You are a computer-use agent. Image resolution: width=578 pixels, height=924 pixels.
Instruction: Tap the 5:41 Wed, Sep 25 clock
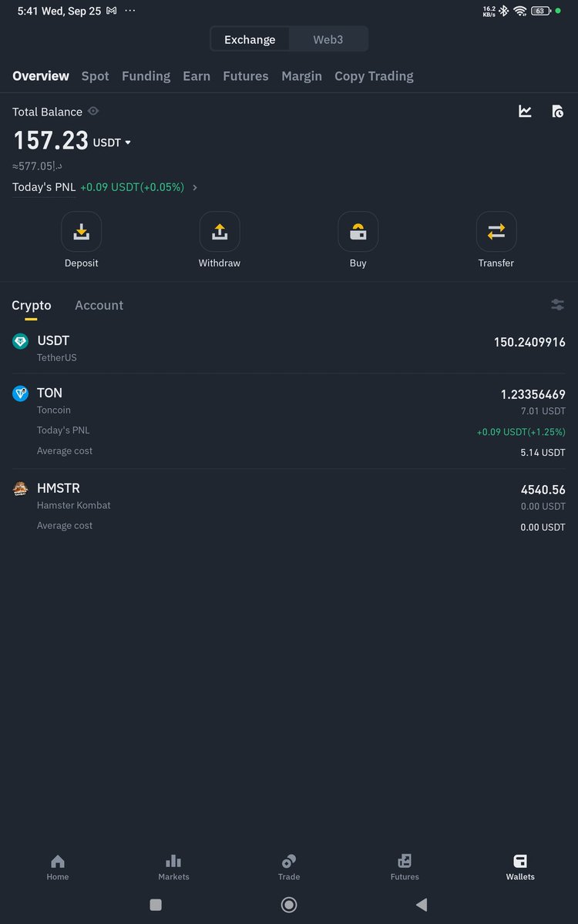tap(59, 11)
